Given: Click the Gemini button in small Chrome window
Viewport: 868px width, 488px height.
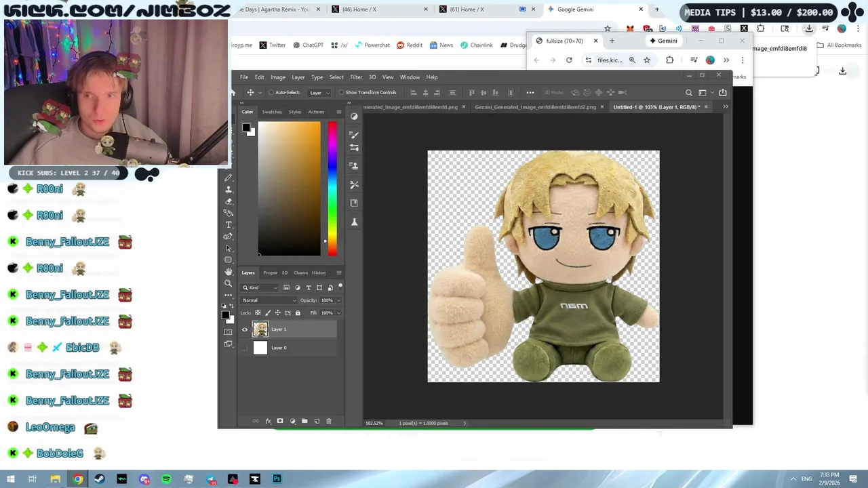Looking at the screenshot, I should click(663, 41).
